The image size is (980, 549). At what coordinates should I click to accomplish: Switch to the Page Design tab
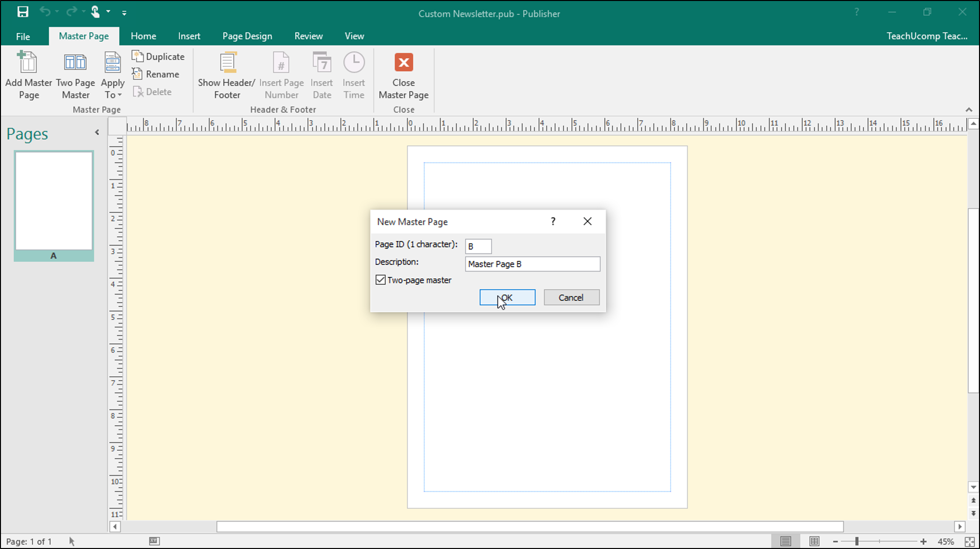pos(247,36)
